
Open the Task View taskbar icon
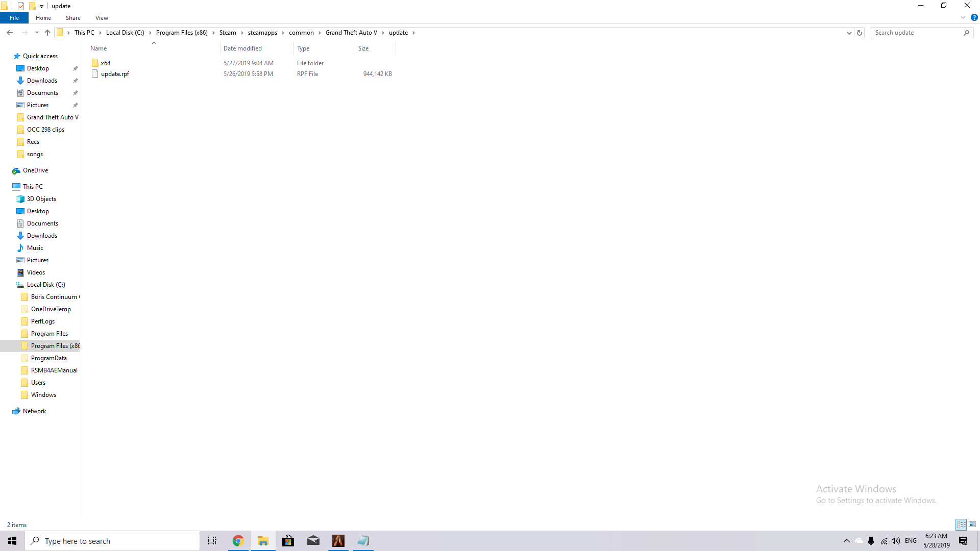[212, 541]
